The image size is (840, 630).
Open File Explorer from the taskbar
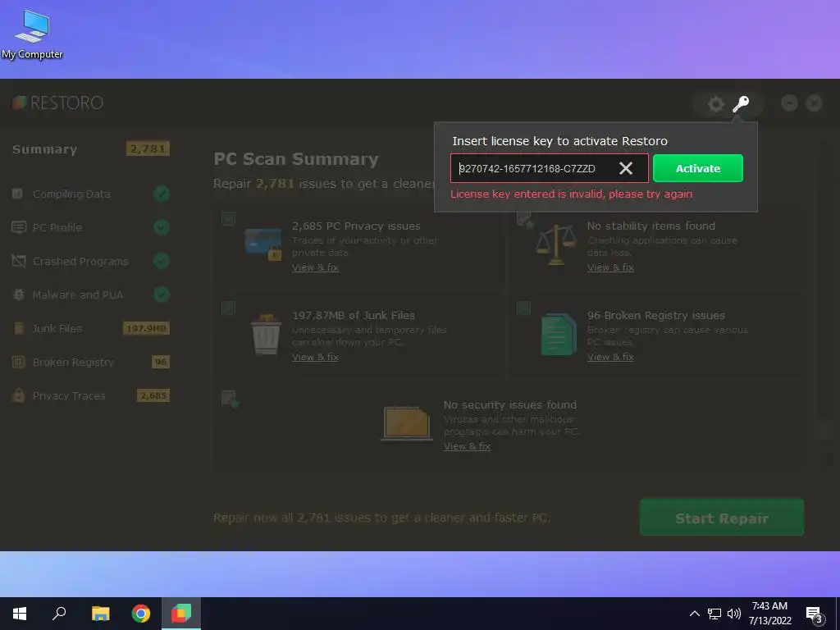click(x=100, y=614)
